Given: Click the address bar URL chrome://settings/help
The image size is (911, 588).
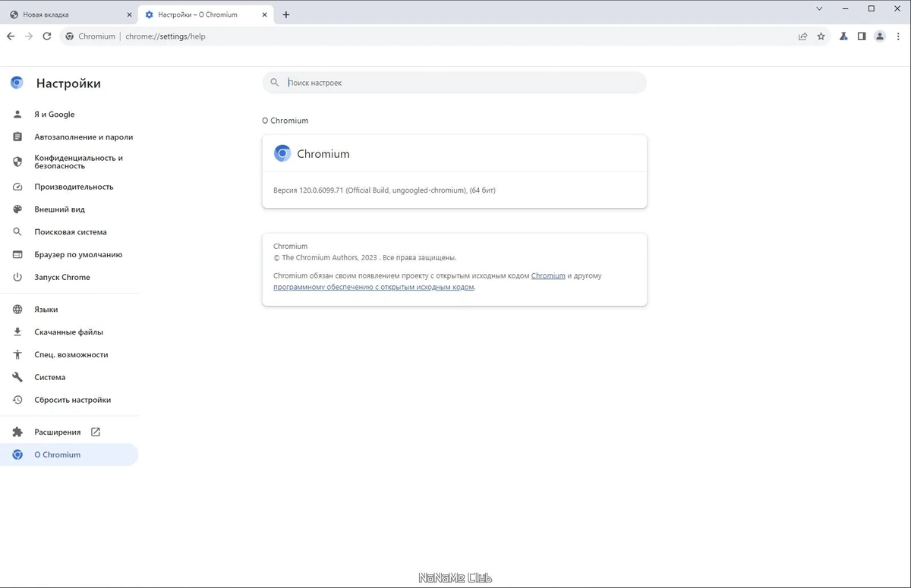Looking at the screenshot, I should point(165,36).
